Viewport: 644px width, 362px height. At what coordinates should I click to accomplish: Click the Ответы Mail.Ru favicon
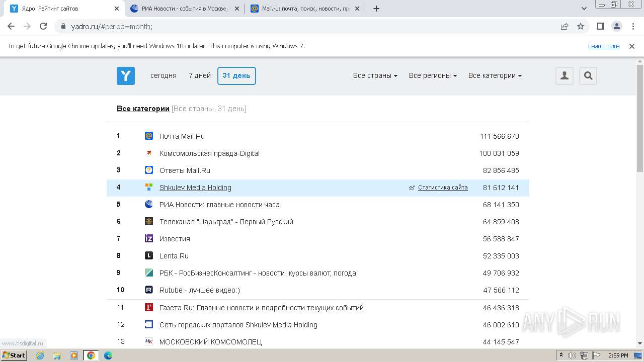pos(149,170)
